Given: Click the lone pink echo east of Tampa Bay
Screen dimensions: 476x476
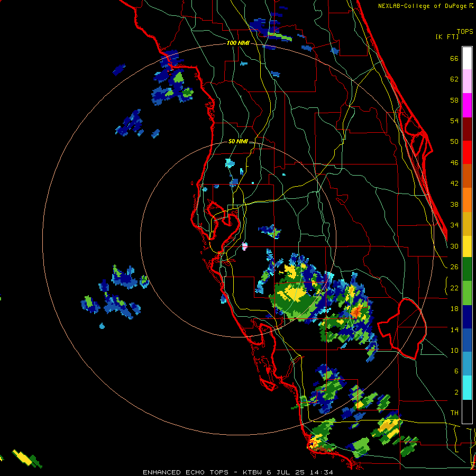Looking at the screenshot, I should 245,246.
